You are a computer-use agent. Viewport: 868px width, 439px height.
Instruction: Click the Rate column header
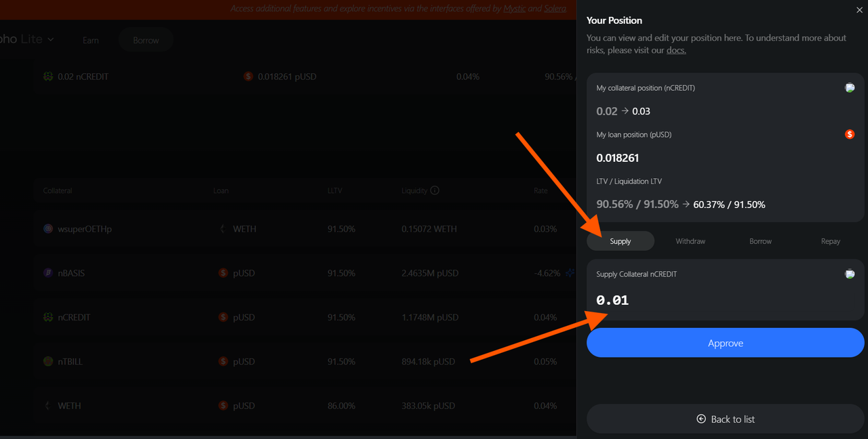(x=540, y=191)
